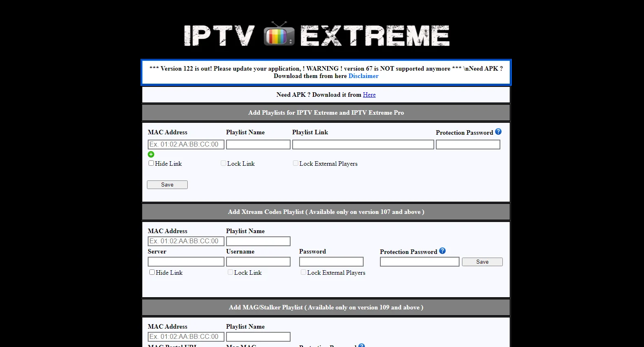644x347 pixels.
Task: Toggle Lock External Players in Add Playlists section
Action: pyautogui.click(x=295, y=163)
